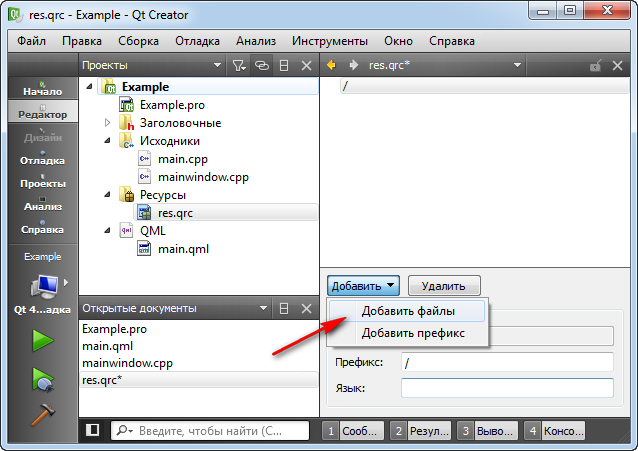Open the Анализ mode in sidebar
Viewport: 638px width, 451px height.
(x=42, y=204)
